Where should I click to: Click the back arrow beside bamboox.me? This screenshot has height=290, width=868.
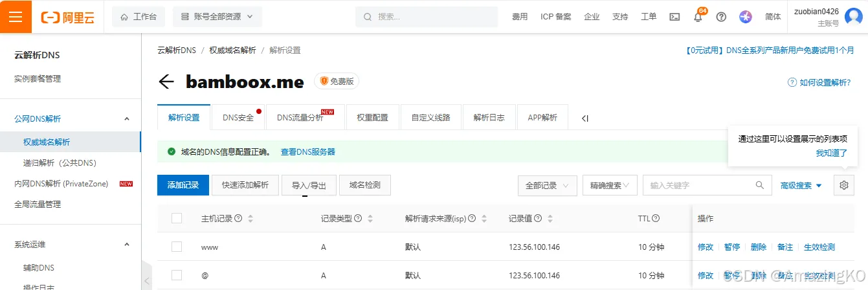point(166,82)
